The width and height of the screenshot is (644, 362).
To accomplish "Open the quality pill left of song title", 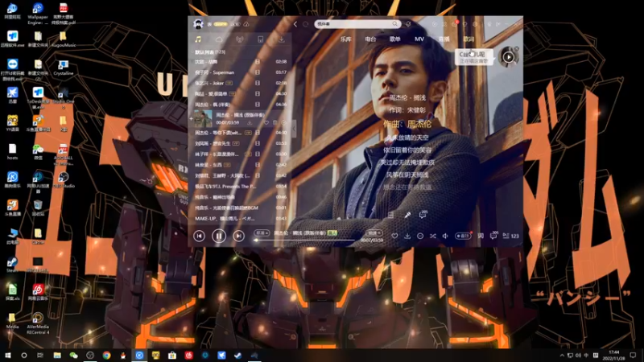I will pyautogui.click(x=262, y=232).
